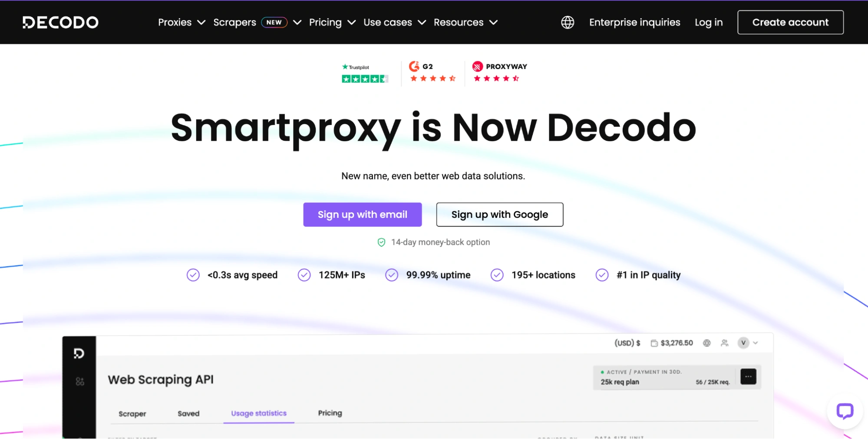Click the language globe icon in the navbar

tap(567, 22)
